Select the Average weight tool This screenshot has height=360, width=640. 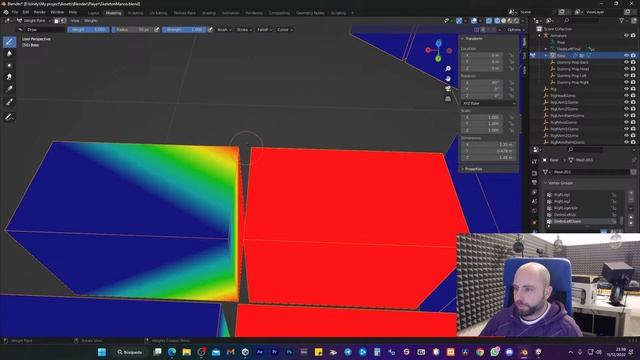pos(9,65)
